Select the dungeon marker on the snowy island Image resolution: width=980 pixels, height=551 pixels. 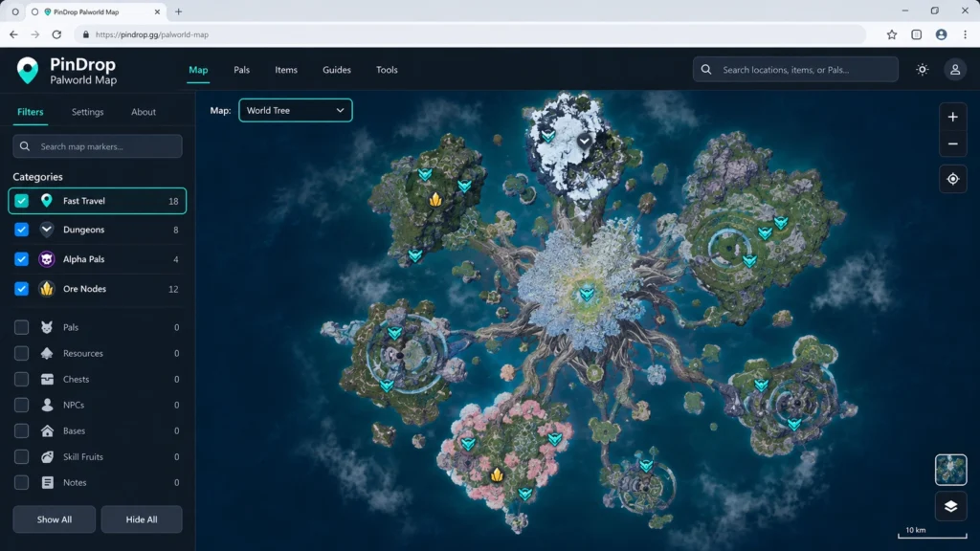[x=584, y=141]
